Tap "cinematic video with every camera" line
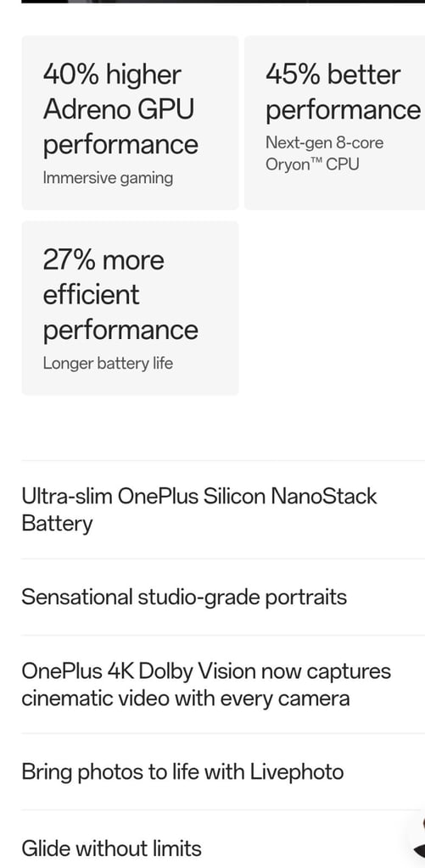 [186, 698]
